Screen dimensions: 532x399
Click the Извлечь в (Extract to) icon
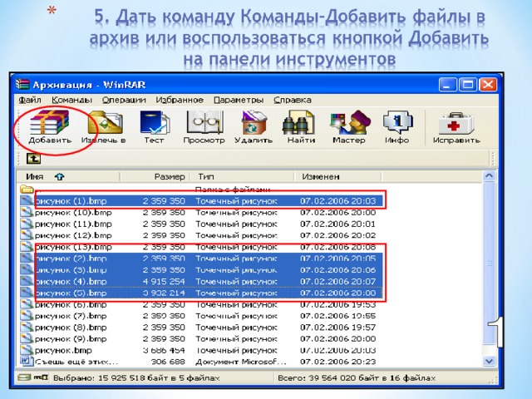[104, 126]
